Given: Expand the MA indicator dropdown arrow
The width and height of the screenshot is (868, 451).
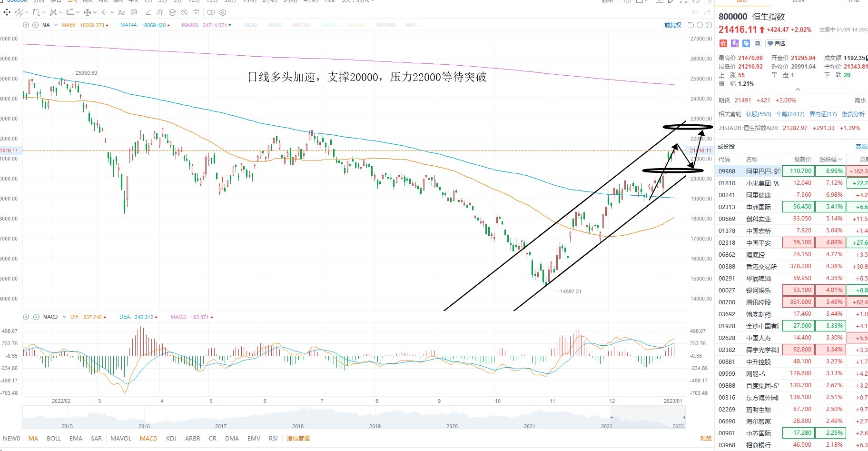Looking at the screenshot, I should pos(56,25).
